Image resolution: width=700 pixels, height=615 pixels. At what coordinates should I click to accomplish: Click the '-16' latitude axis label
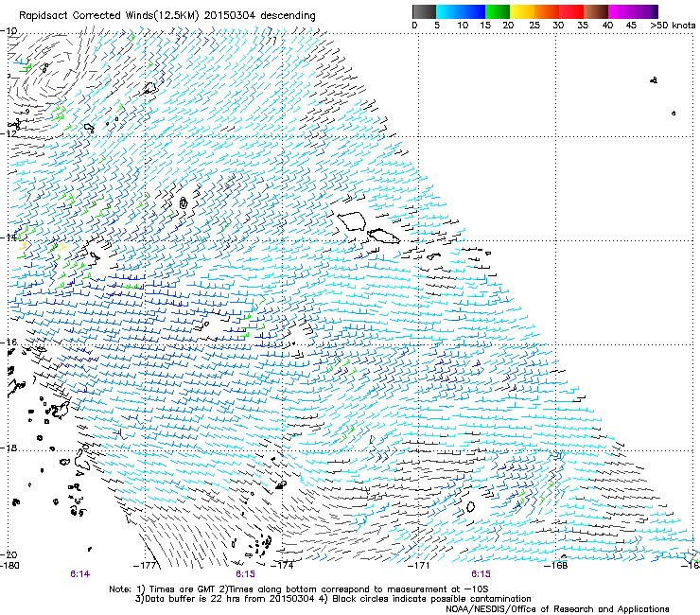click(x=9, y=343)
